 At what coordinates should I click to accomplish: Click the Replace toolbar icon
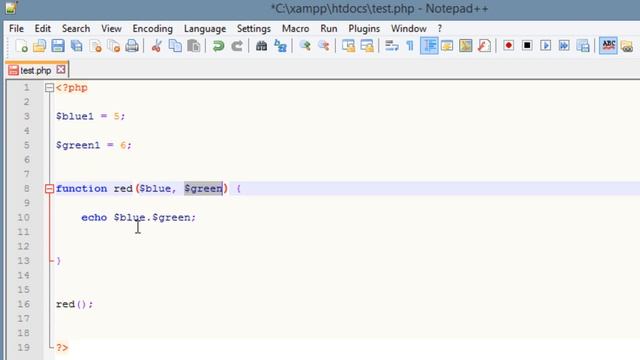(280, 46)
